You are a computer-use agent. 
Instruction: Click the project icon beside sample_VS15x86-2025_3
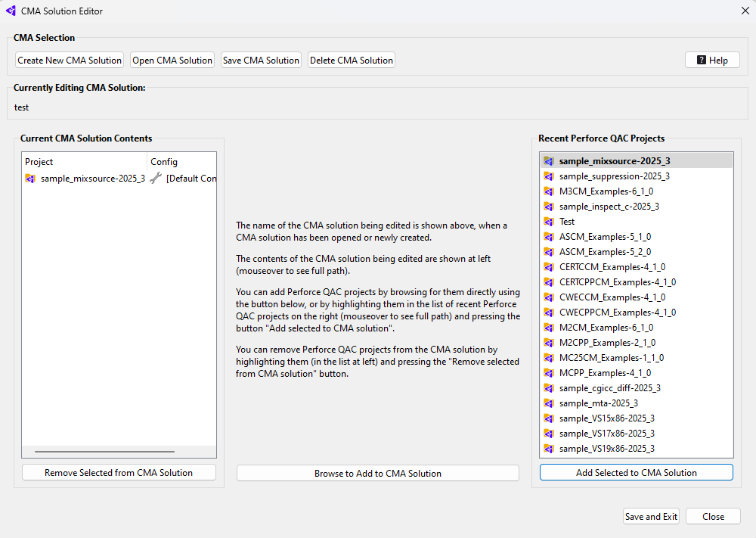tap(549, 418)
